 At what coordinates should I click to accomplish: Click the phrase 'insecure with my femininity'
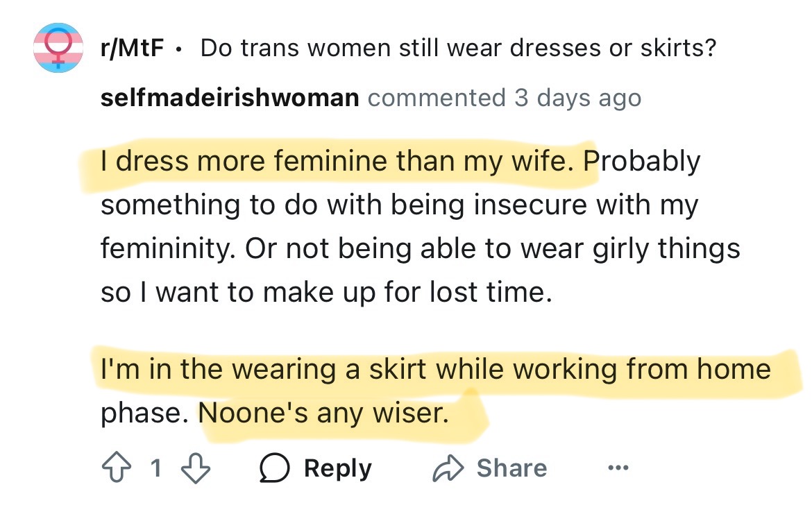(x=399, y=227)
